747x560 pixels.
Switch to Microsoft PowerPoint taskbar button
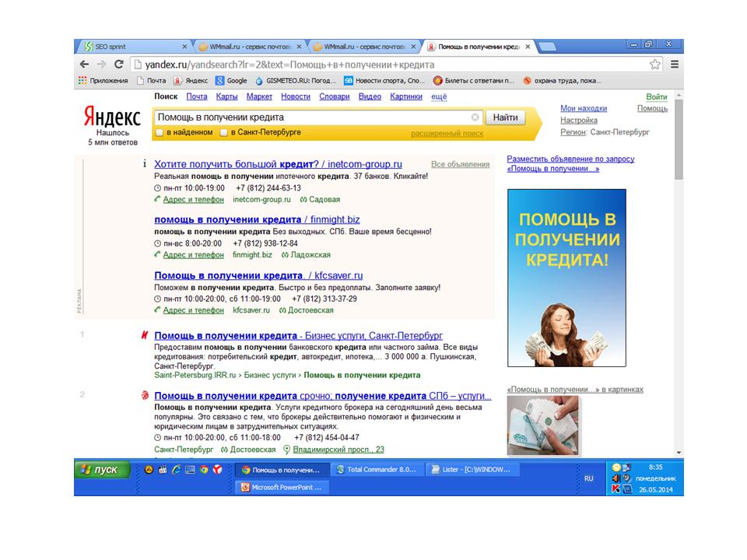pos(282,487)
